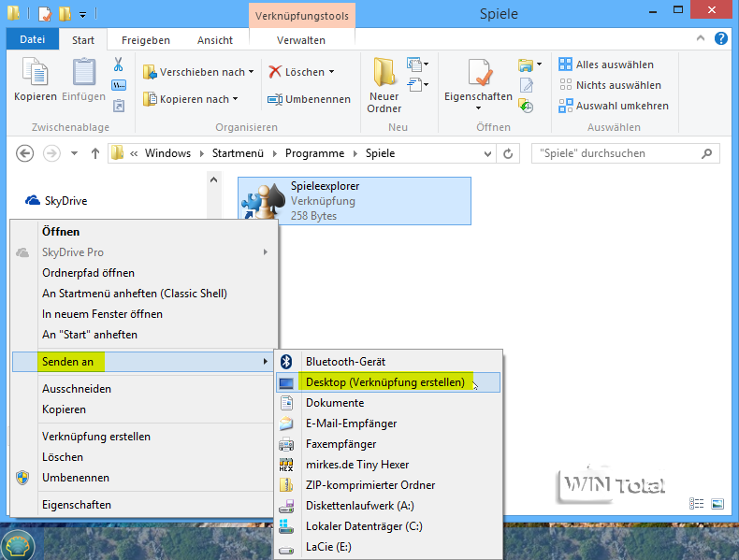Select An Startmenü anheften (Classic Shell)
This screenshot has width=739, height=560.
click(144, 294)
